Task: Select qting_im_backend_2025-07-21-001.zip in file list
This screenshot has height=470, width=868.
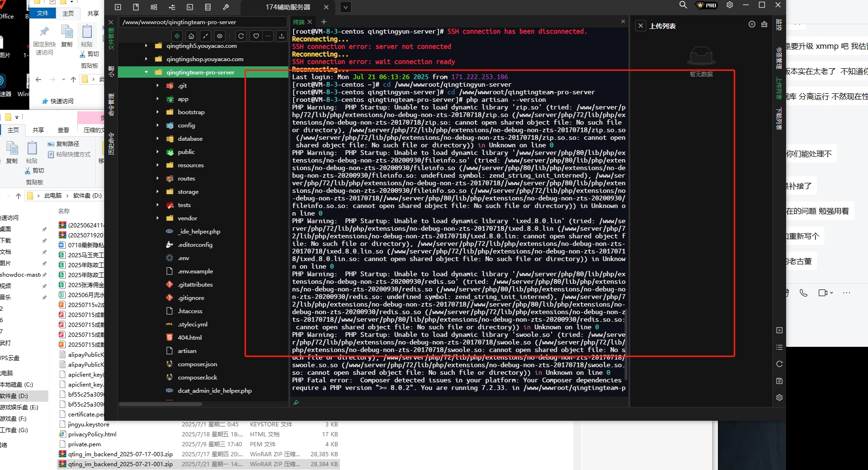Action: [x=120, y=464]
